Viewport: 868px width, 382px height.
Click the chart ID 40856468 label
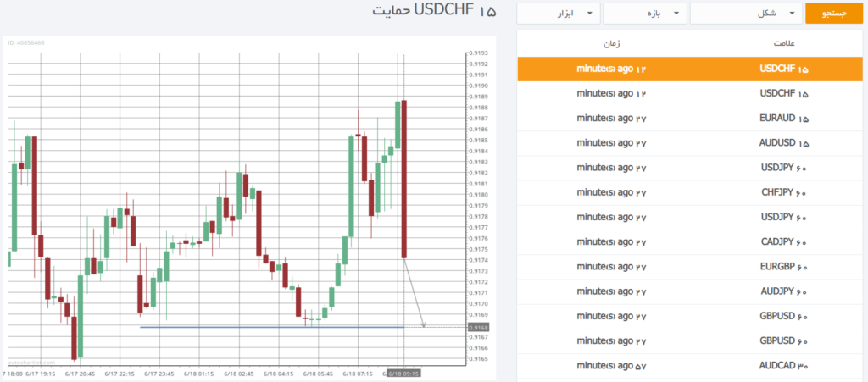point(26,42)
